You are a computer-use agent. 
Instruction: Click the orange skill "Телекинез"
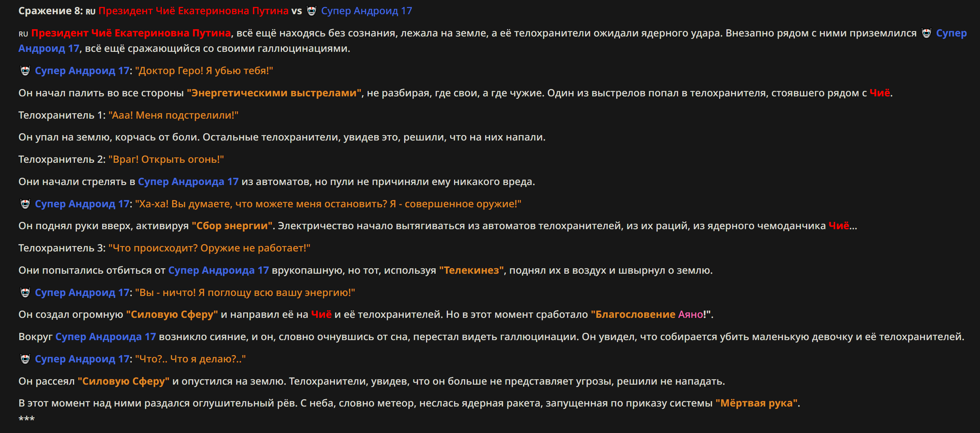pyautogui.click(x=471, y=270)
